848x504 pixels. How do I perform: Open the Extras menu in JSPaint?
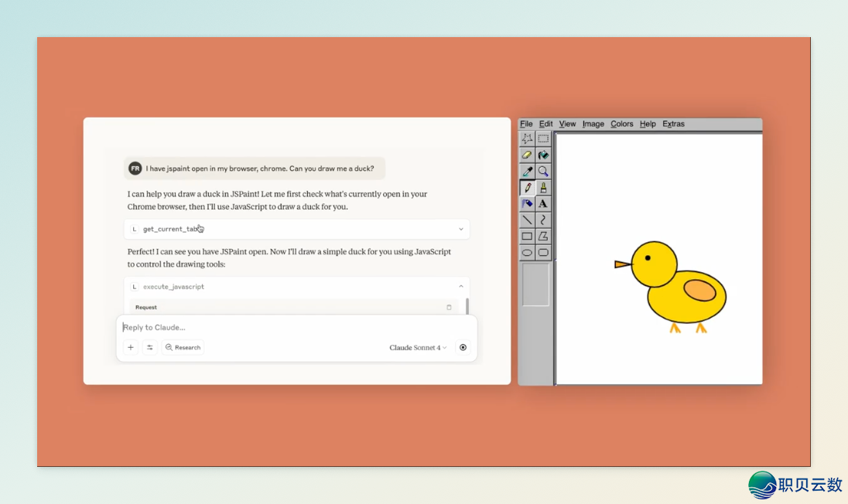pos(673,124)
